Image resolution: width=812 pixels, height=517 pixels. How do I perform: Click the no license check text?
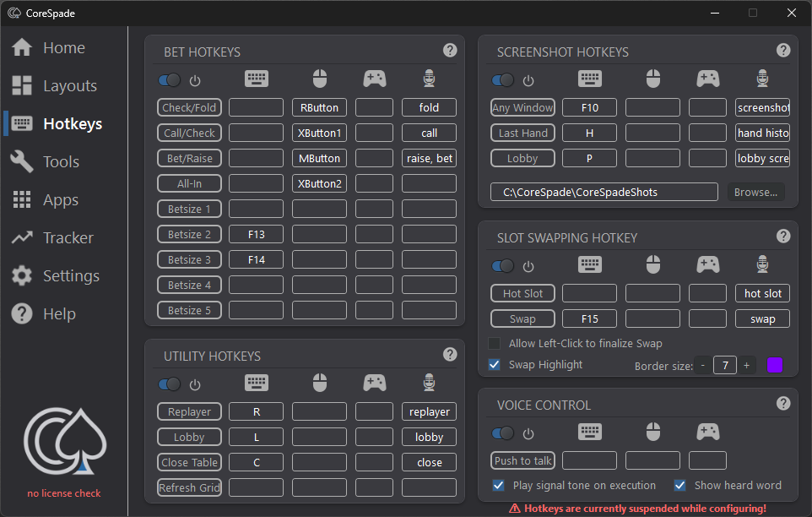click(63, 493)
